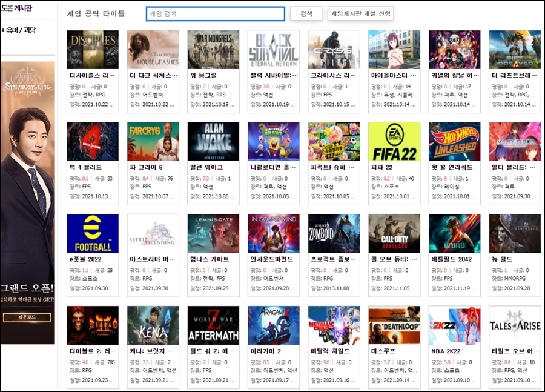
Task: Open the Tales of Arise cover thumbnail
Action: (515, 325)
